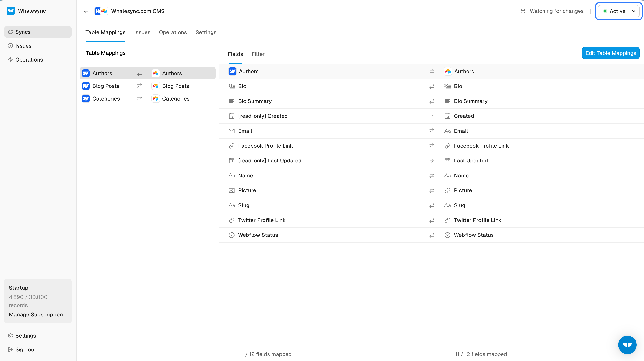Click the Whalesync.com CMS sync title
This screenshot has width=644, height=361.
pyautogui.click(x=138, y=11)
